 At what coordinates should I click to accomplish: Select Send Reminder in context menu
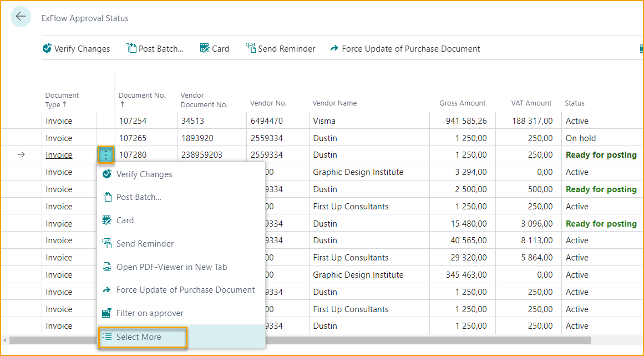tap(145, 244)
